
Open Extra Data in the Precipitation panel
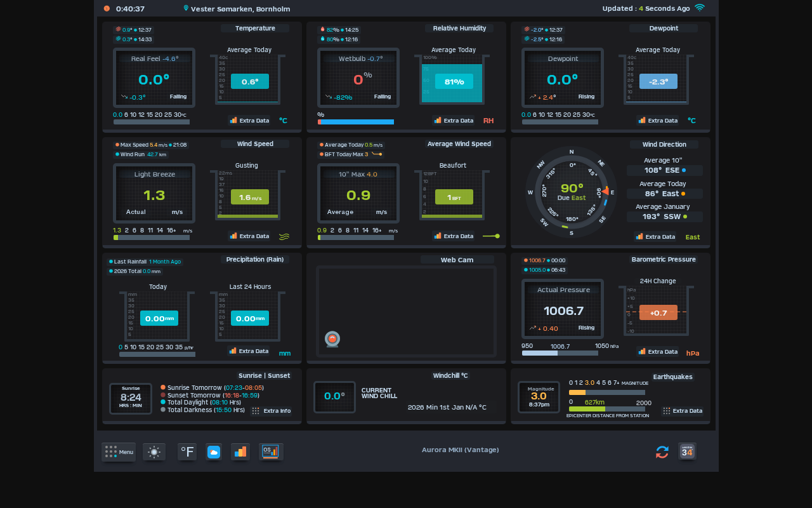(x=249, y=351)
